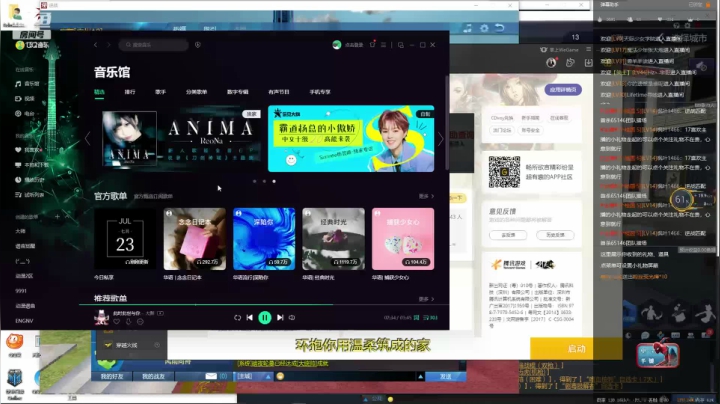
Task: Click the 发送 send button in game chat
Action: 445,376
